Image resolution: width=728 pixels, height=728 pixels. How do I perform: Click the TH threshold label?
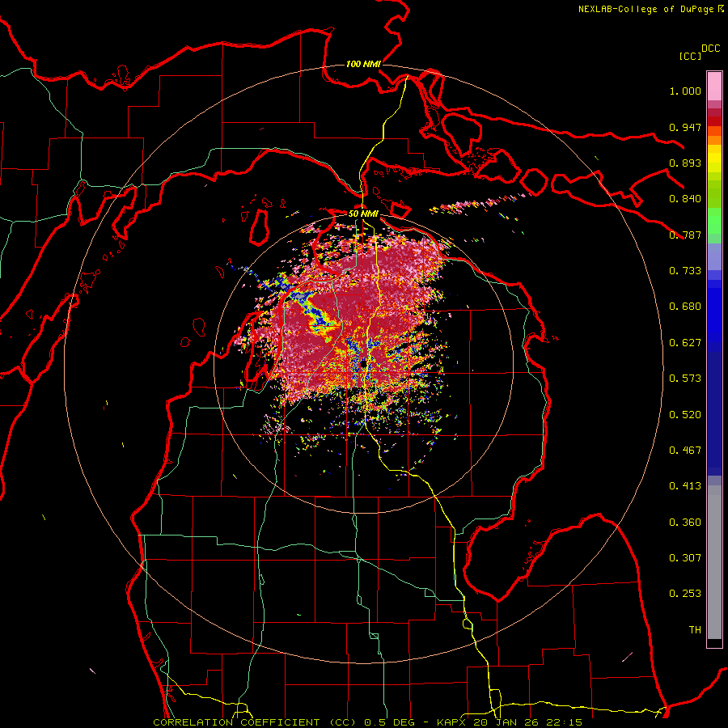(695, 630)
